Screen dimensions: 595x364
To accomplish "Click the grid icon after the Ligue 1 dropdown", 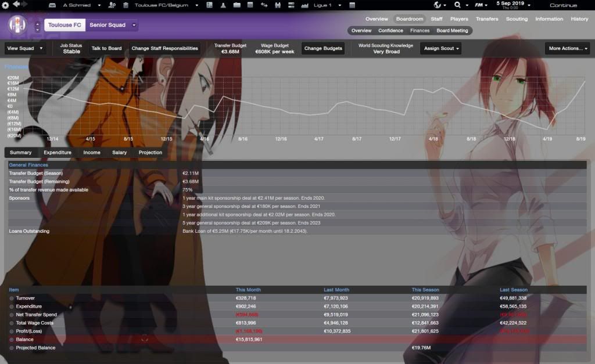I will tap(352, 5).
